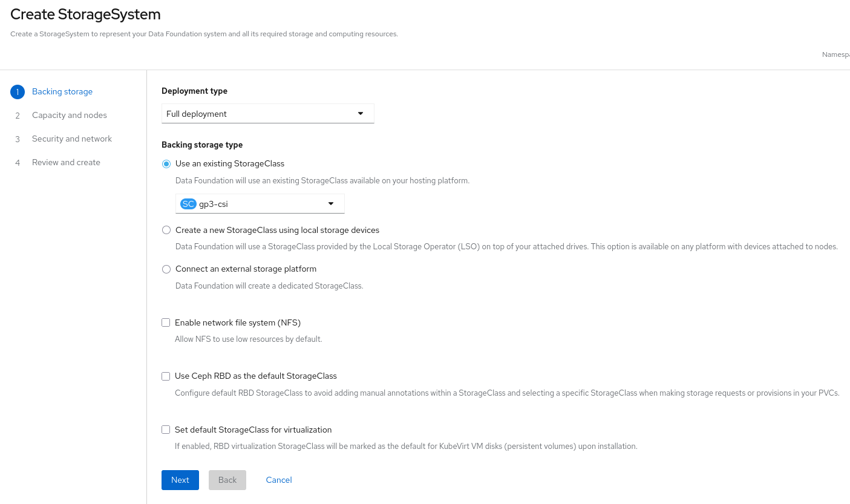Select Connect an external storage platform
This screenshot has width=850, height=504.
coord(166,269)
